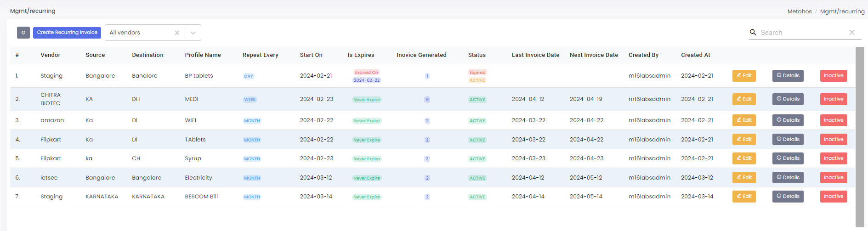868x231 pixels.
Task: Click the red Expired status badge
Action: coord(477,73)
